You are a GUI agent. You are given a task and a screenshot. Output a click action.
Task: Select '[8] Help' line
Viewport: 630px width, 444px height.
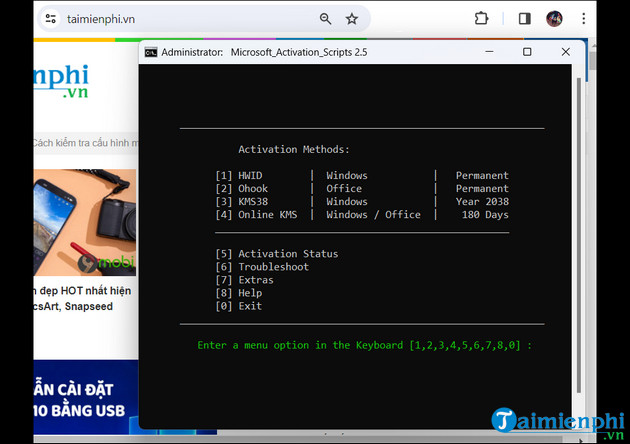239,293
